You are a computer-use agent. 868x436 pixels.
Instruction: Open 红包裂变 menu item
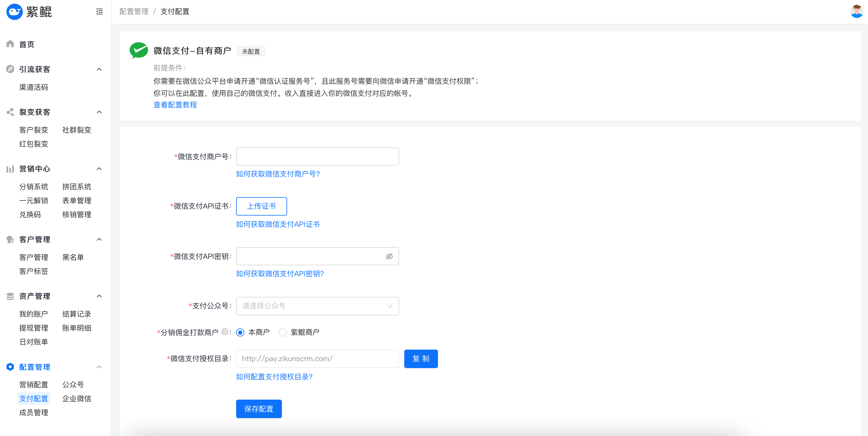coord(34,144)
